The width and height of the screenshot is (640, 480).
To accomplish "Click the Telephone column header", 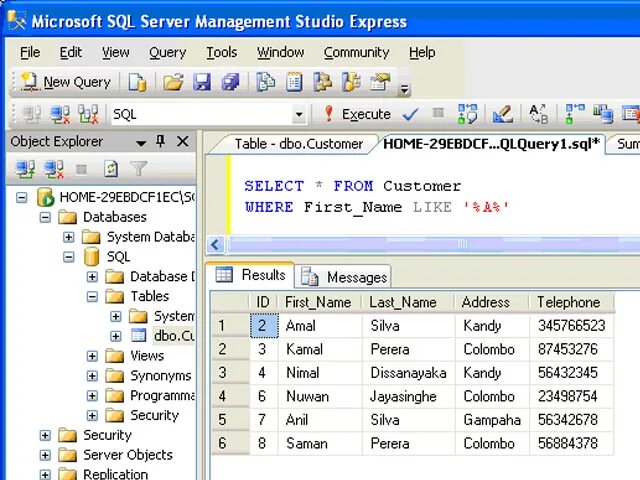I will [571, 302].
